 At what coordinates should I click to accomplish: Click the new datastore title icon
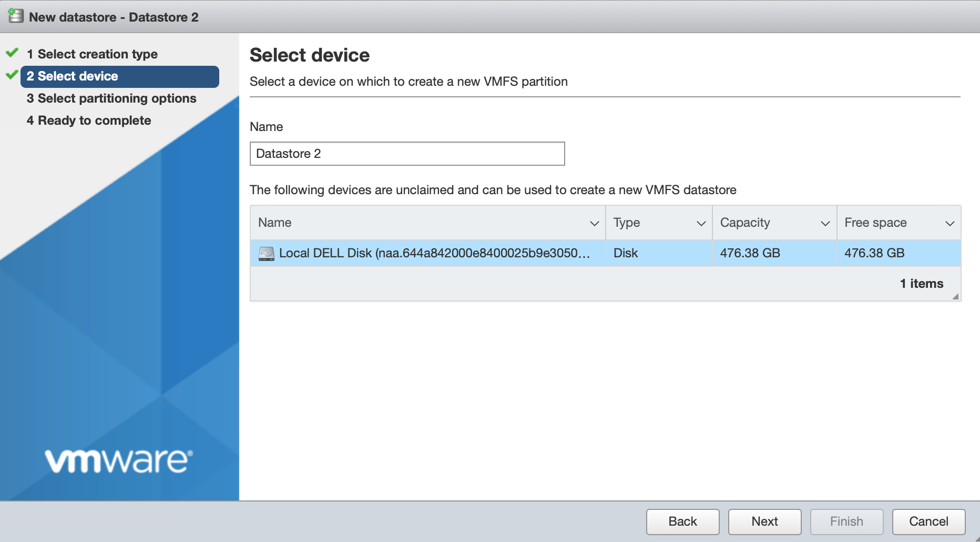click(16, 16)
